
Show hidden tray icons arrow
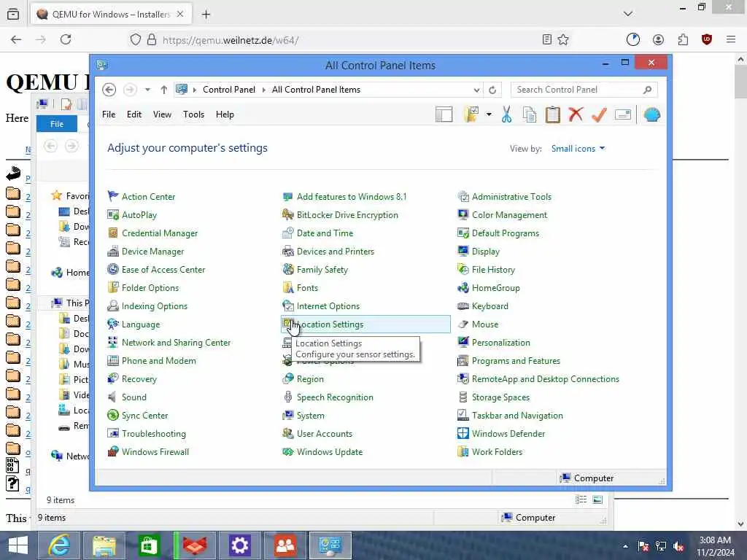(x=625, y=546)
